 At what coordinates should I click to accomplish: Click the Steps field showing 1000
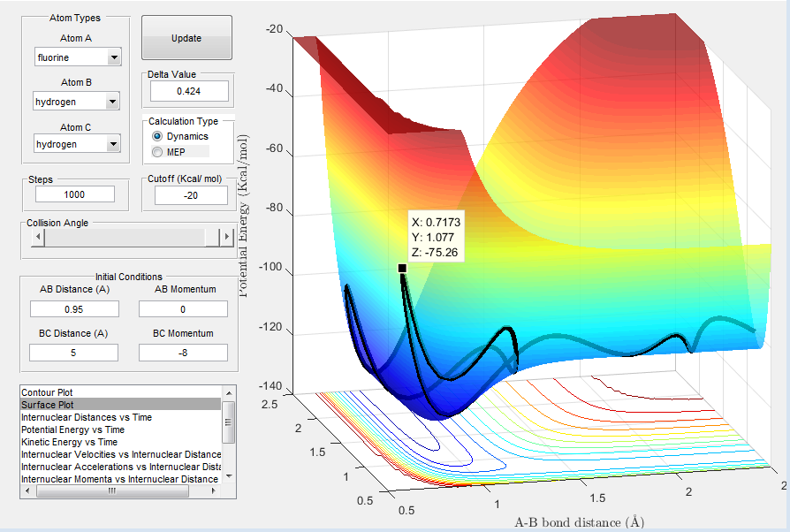74,194
